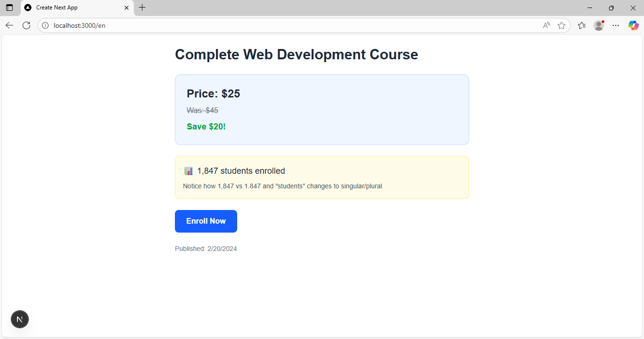
Task: Open the Favorites list icon
Action: (x=582, y=25)
